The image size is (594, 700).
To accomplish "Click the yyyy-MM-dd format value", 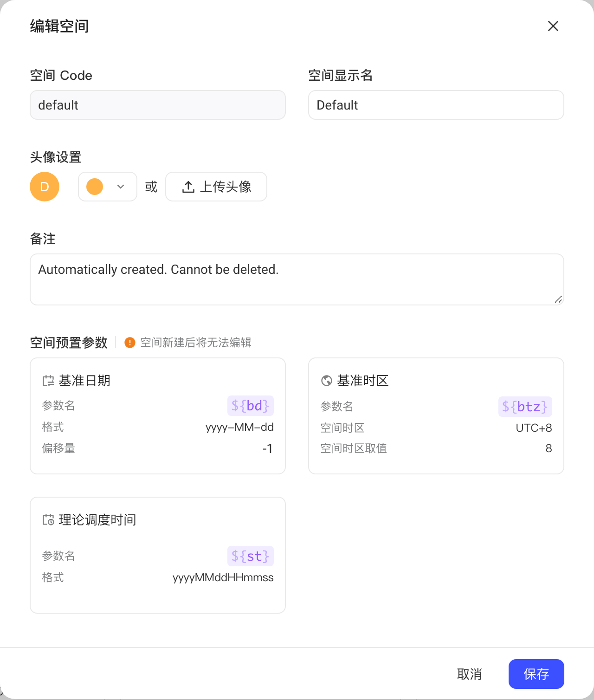I will coord(239,427).
